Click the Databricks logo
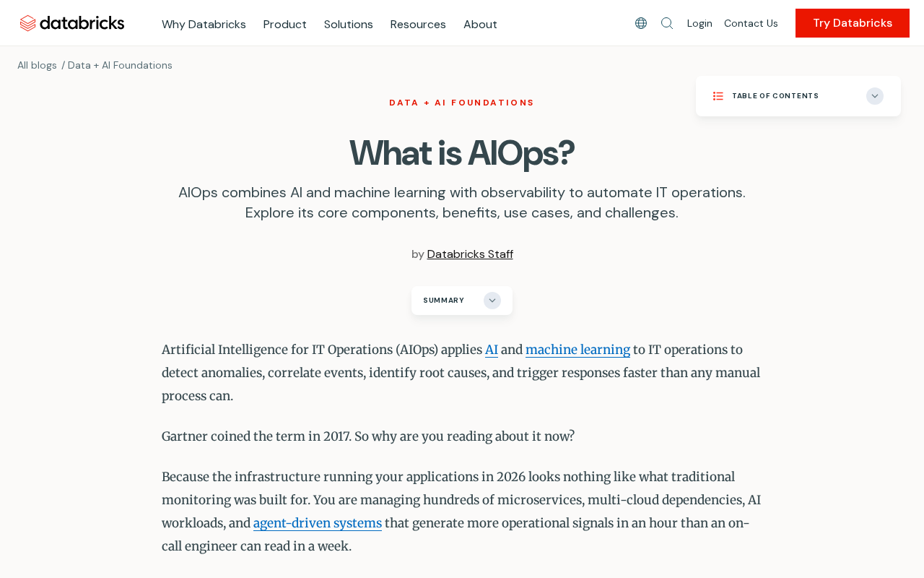This screenshot has height=578, width=924. click(72, 23)
